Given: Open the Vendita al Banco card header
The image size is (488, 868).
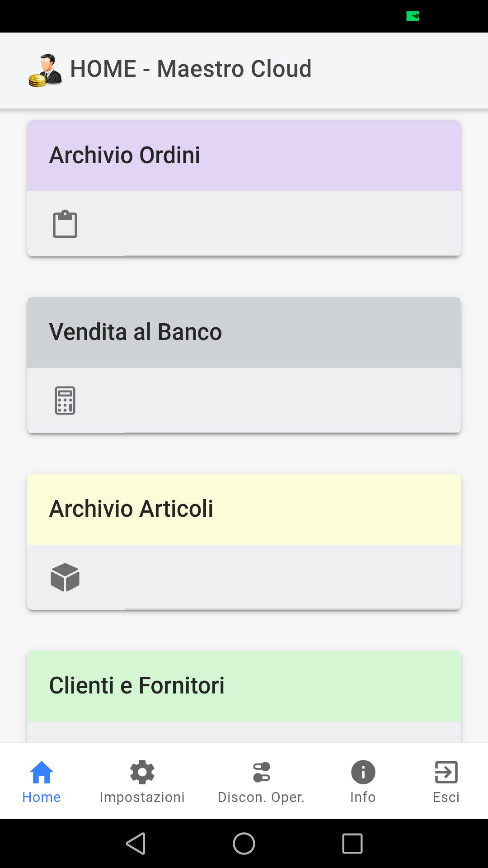Looking at the screenshot, I should (244, 332).
